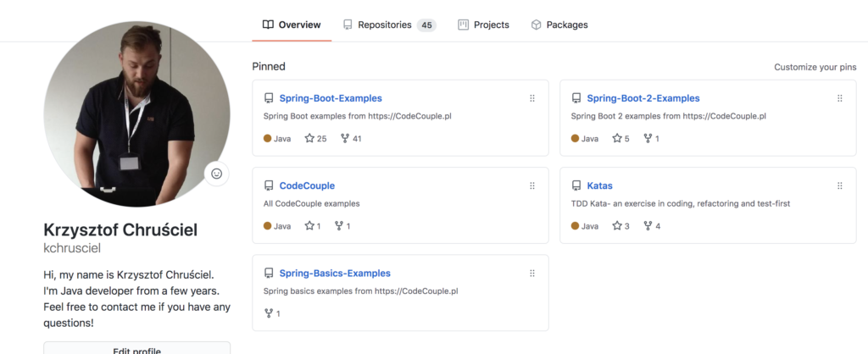Open Spring-Basics-Examples repository
This screenshot has height=354, width=868.
coord(335,274)
